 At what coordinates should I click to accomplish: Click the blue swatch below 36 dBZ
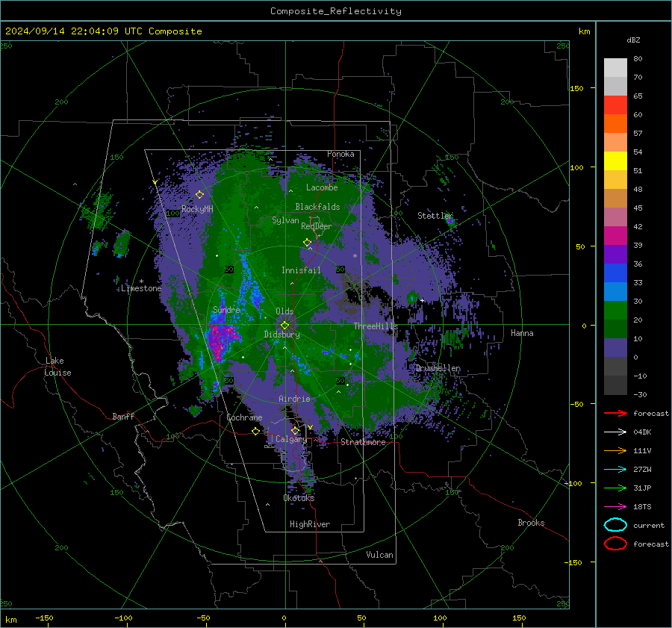pos(615,273)
